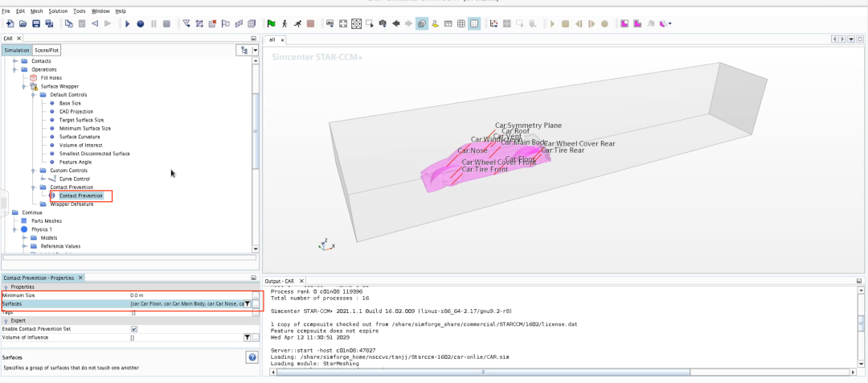Viewport: 868px width, 383px height.
Task: Click the Fit View crossed-box icon
Action: click(x=357, y=23)
